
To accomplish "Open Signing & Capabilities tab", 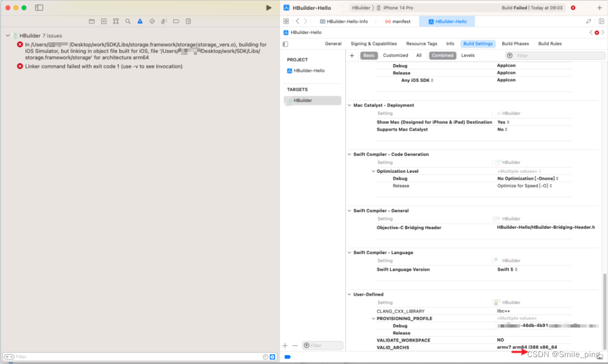I will pos(373,44).
